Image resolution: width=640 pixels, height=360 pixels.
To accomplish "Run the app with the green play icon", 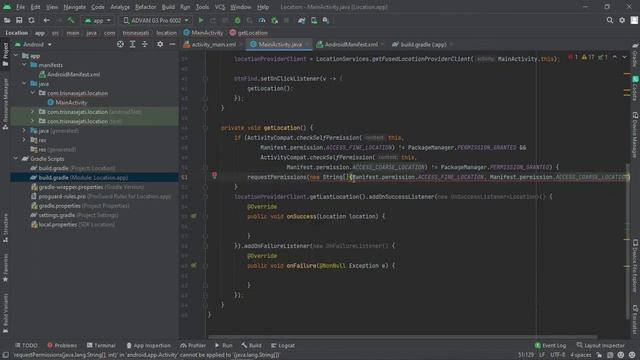I will [x=201, y=20].
